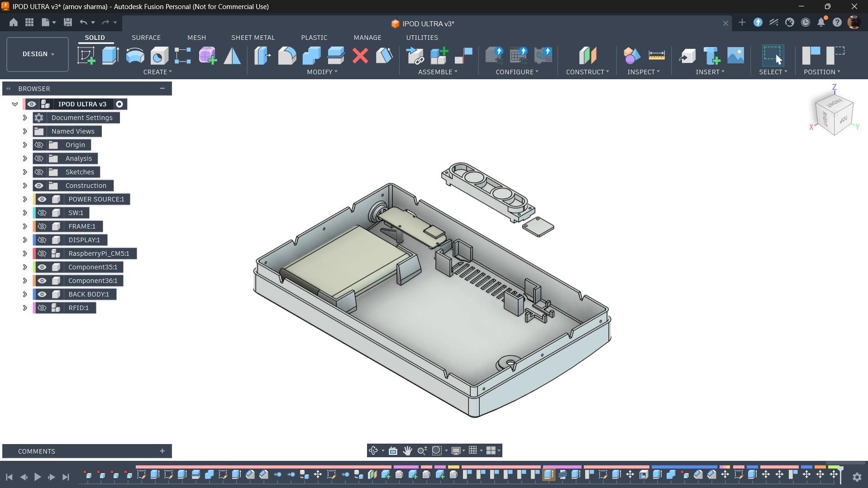This screenshot has height=488, width=868.
Task: Select the Hole tool
Action: pos(159,56)
